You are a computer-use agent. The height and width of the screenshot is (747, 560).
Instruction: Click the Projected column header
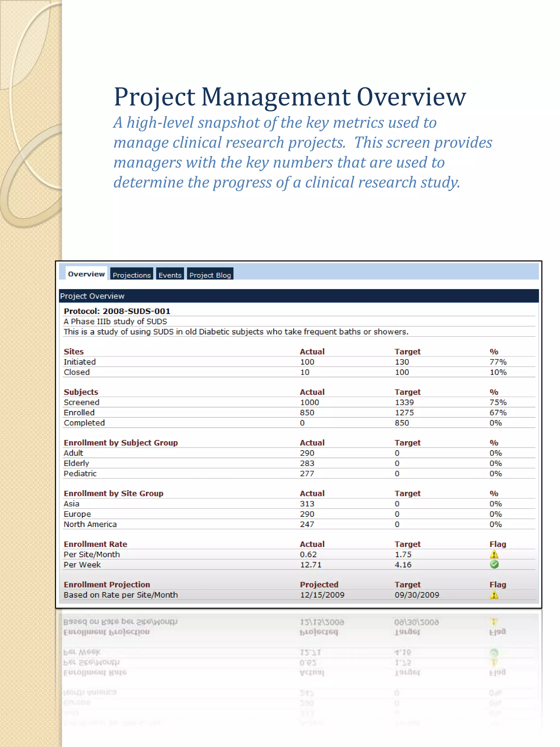(x=319, y=585)
